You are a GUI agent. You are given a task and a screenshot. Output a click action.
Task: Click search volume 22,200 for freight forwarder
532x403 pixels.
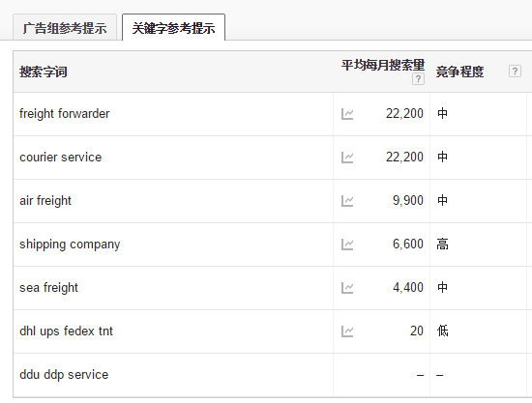(x=404, y=113)
